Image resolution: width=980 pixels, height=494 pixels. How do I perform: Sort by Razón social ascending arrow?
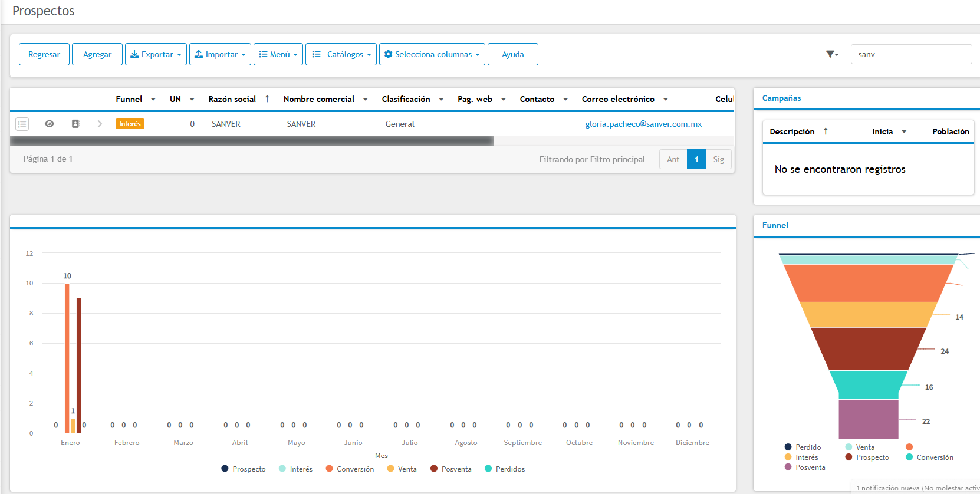[x=267, y=99]
